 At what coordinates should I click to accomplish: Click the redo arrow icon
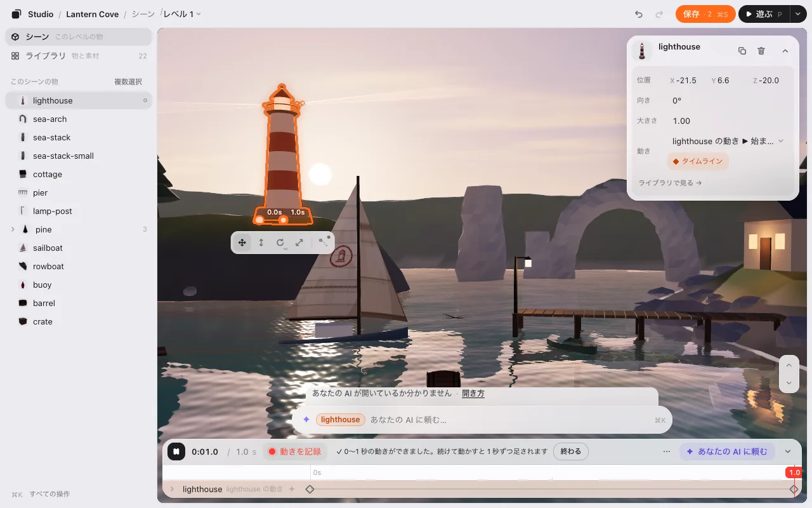pyautogui.click(x=659, y=14)
